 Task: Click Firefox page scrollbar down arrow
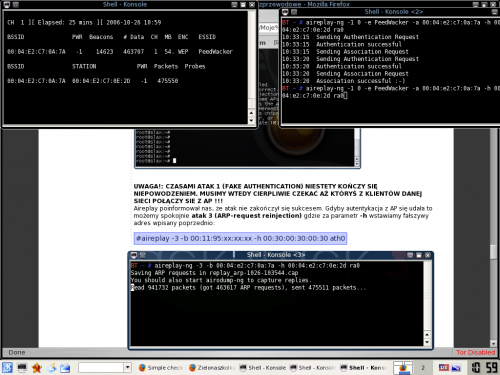click(x=493, y=344)
